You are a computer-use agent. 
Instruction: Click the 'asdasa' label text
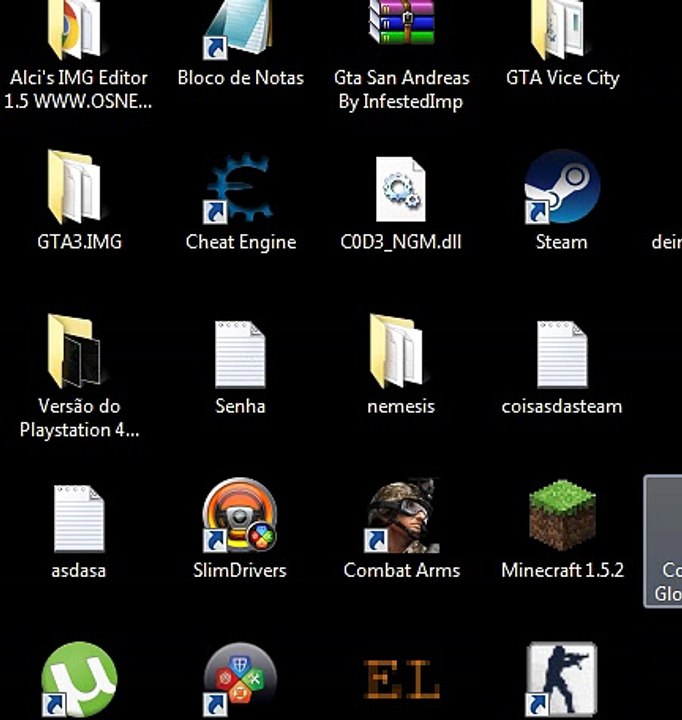coord(79,570)
